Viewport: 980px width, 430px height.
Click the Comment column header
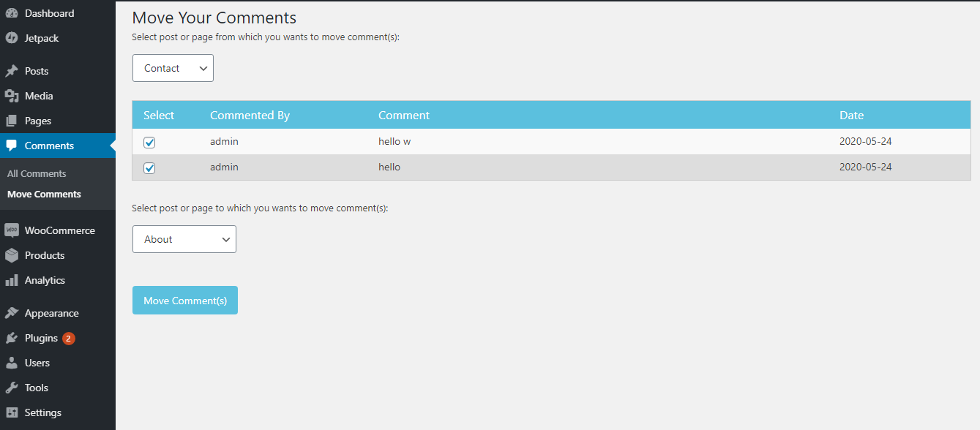pos(404,116)
